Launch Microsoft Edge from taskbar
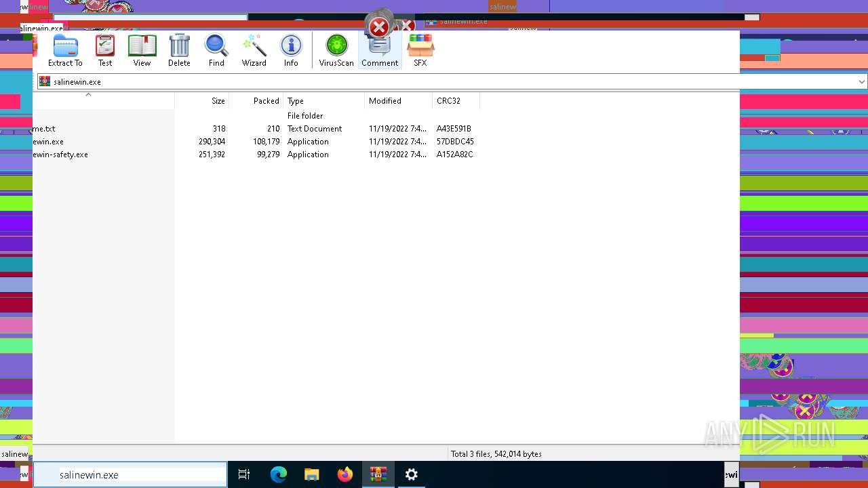Screen dimensions: 868x488 click(279, 475)
